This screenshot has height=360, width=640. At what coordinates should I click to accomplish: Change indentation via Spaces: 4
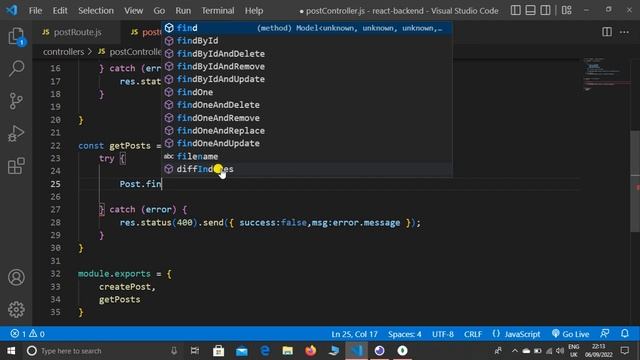[404, 334]
